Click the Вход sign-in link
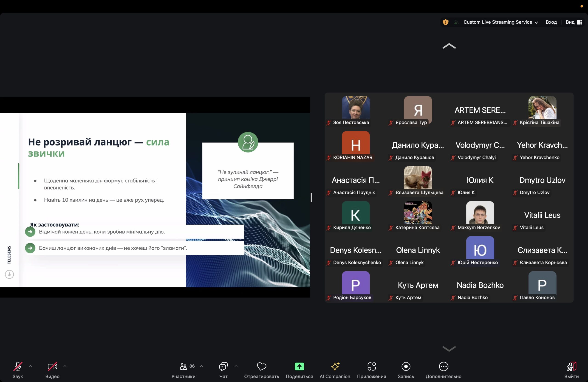This screenshot has height=382, width=588. coord(551,22)
